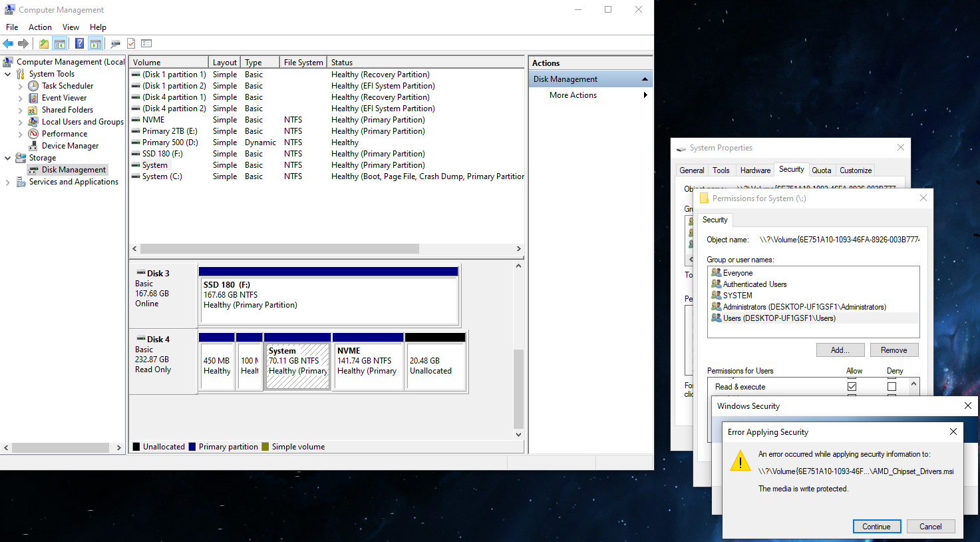
Task: Expand the Task Scheduler tree node
Action: 20,86
